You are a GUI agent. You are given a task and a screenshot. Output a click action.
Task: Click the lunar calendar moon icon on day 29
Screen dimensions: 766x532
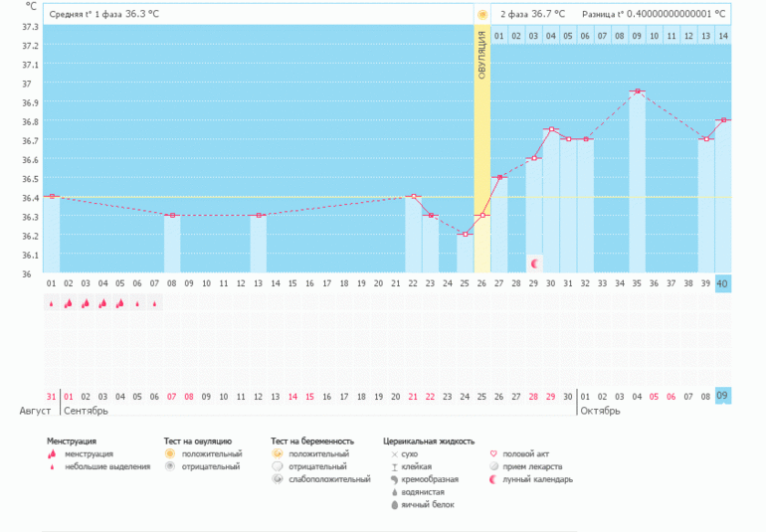[534, 264]
